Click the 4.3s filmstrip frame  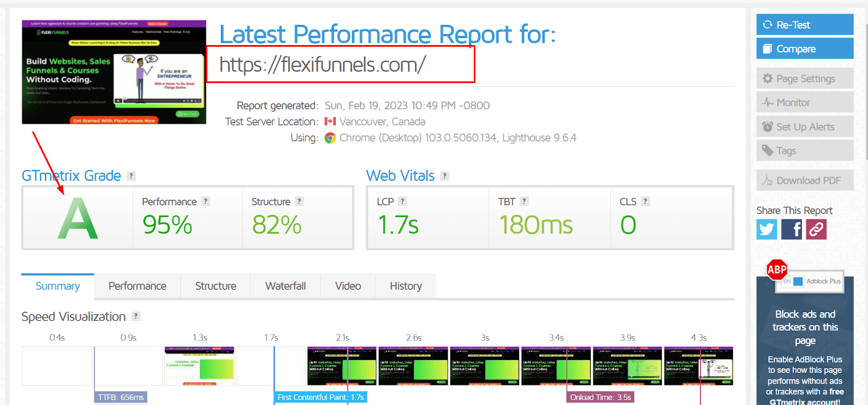coord(699,366)
